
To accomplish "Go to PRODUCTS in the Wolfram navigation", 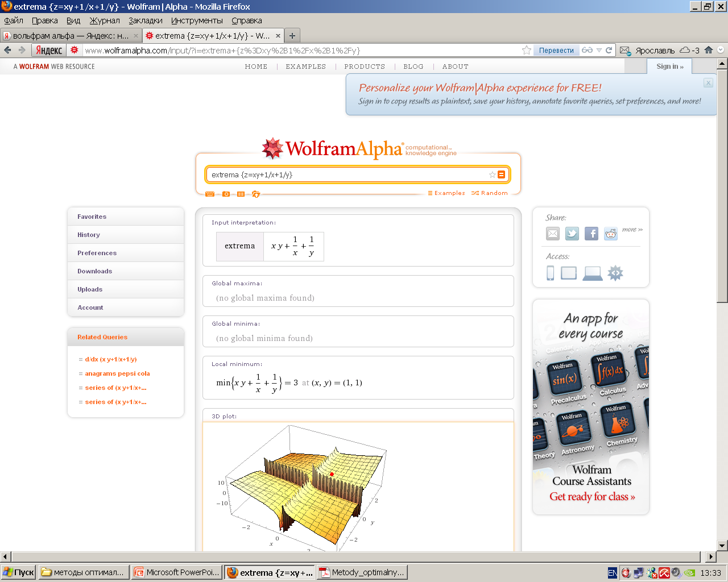I will tap(365, 66).
